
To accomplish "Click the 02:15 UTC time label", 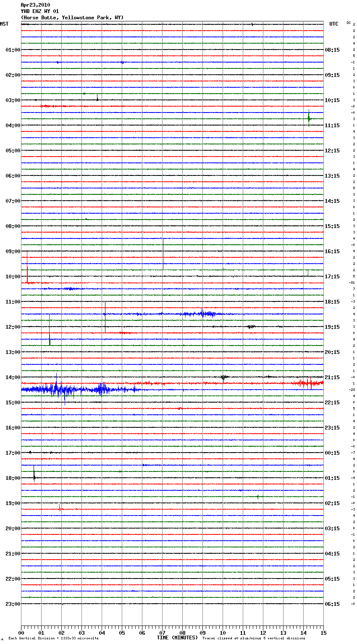I will pos(332,503).
